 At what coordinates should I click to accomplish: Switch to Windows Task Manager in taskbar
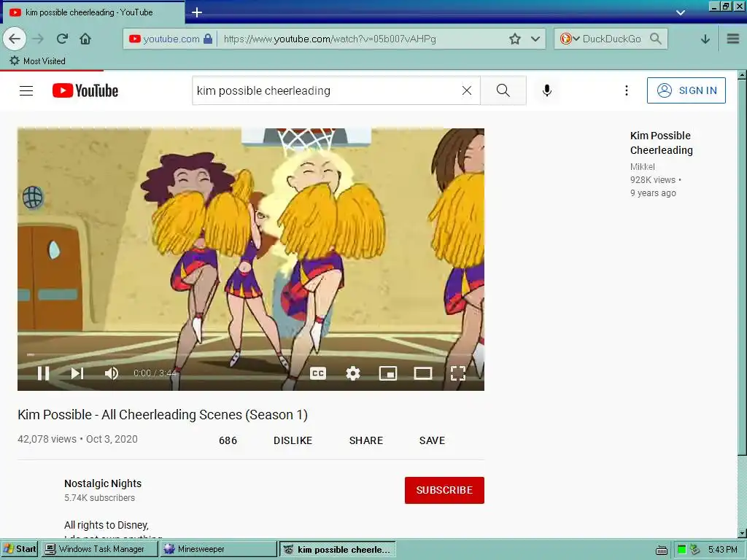[x=99, y=549]
